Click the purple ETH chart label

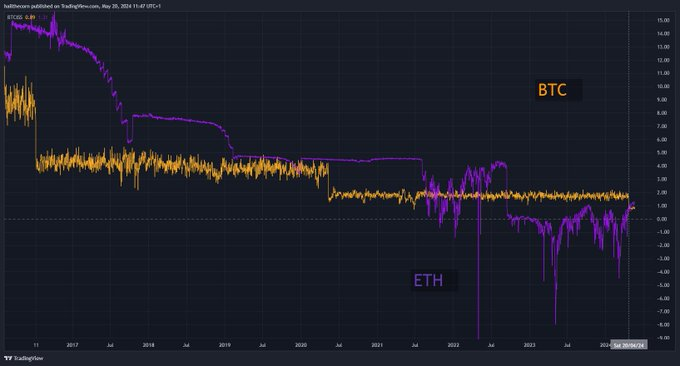coord(428,281)
